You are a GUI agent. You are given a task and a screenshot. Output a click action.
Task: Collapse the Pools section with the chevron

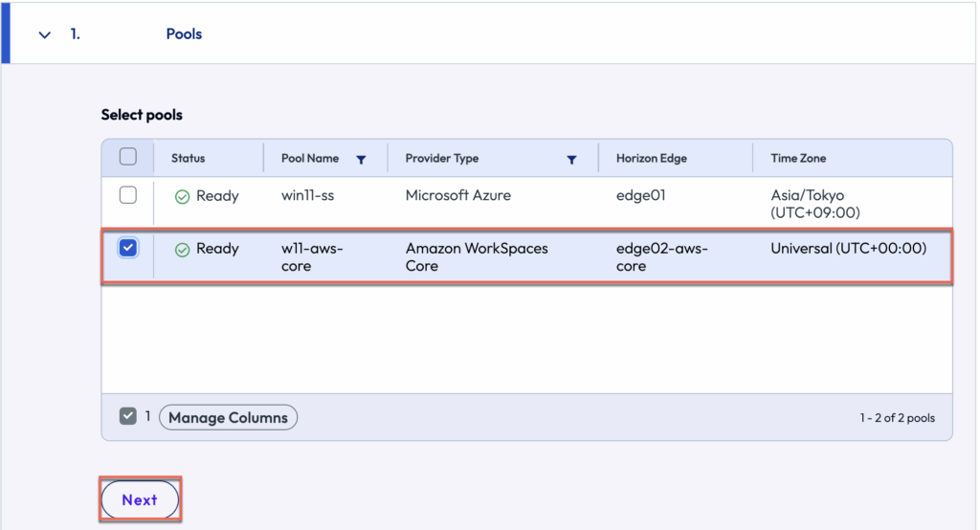tap(44, 34)
